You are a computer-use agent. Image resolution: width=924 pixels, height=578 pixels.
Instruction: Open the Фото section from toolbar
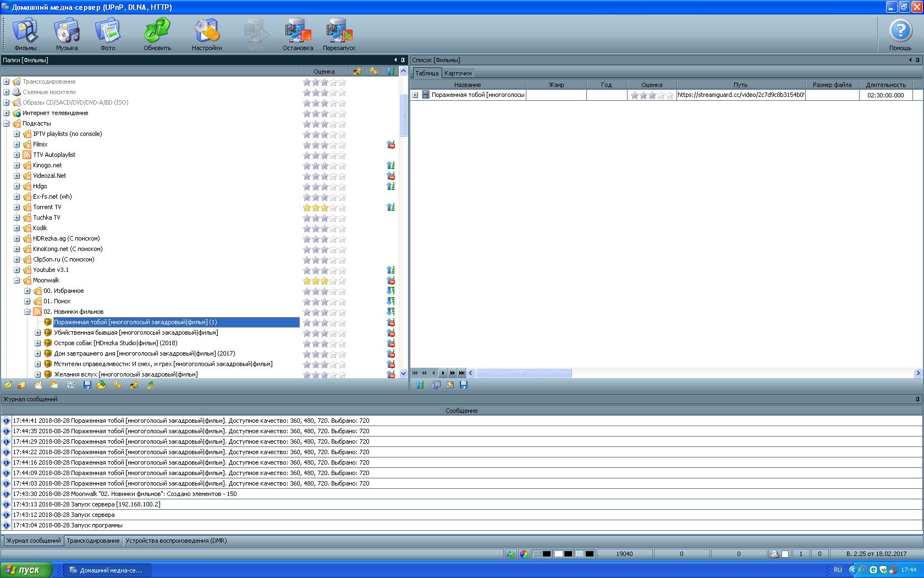108,34
